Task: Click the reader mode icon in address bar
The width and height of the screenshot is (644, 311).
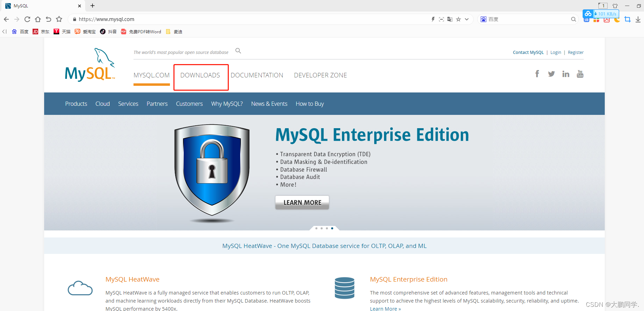Action: (441, 19)
